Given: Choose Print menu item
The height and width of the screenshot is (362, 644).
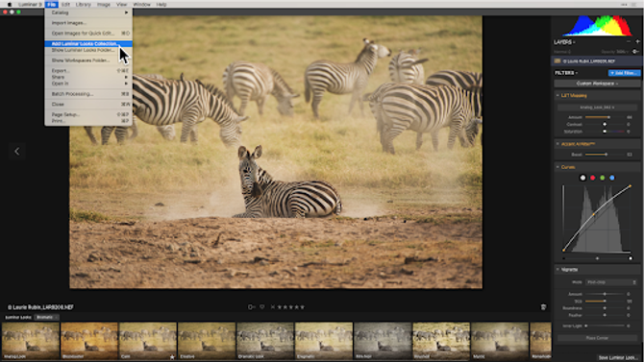Looking at the screenshot, I should (88, 121).
